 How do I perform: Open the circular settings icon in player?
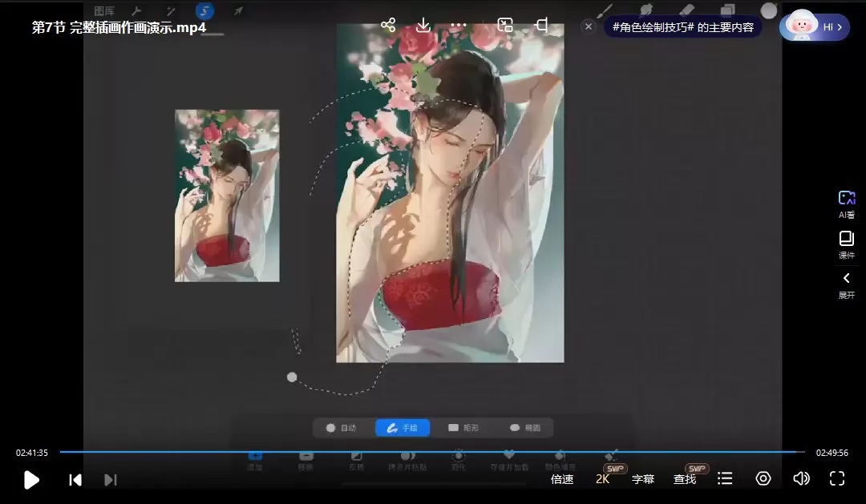point(763,478)
